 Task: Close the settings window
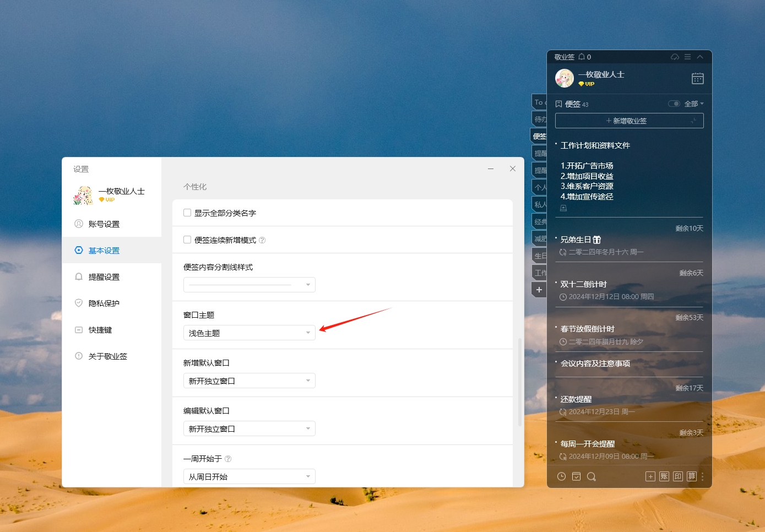pos(513,169)
